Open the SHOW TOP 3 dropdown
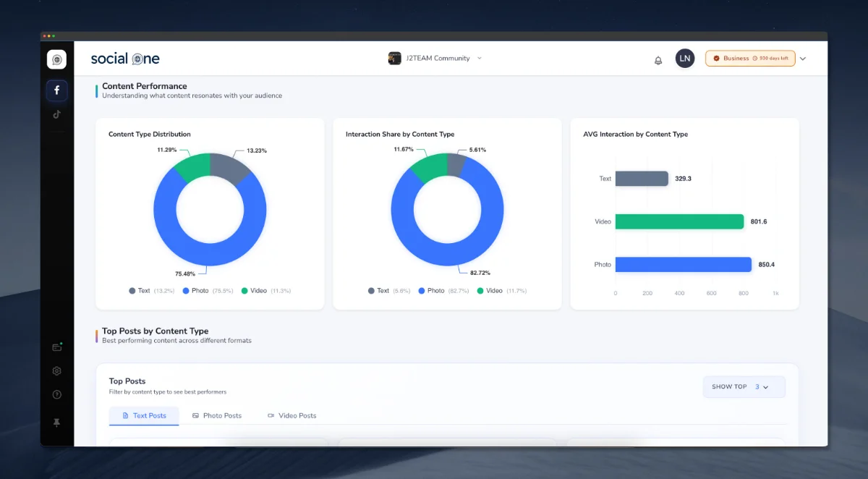This screenshot has height=479, width=868. coord(744,386)
